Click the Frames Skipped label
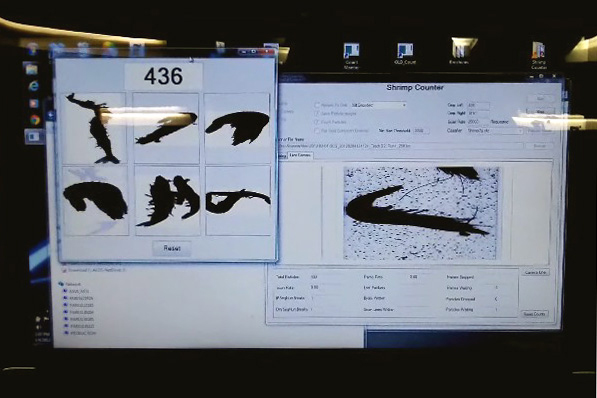 pyautogui.click(x=460, y=277)
